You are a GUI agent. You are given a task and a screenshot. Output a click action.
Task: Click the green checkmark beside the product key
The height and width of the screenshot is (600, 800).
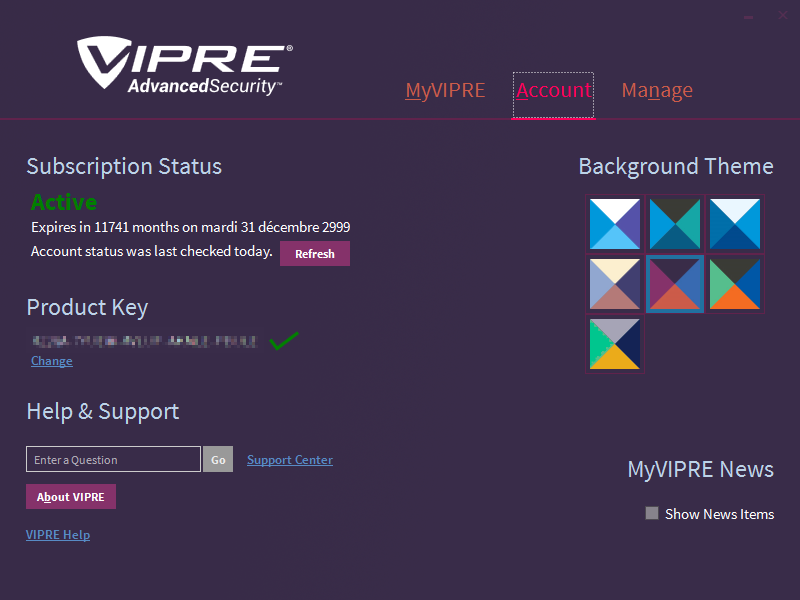pyautogui.click(x=284, y=340)
